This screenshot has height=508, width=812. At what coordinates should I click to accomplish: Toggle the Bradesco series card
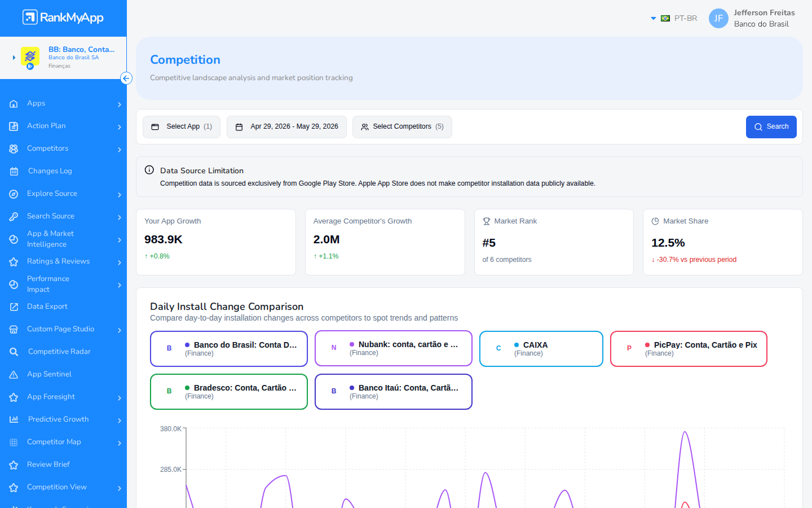pyautogui.click(x=229, y=392)
